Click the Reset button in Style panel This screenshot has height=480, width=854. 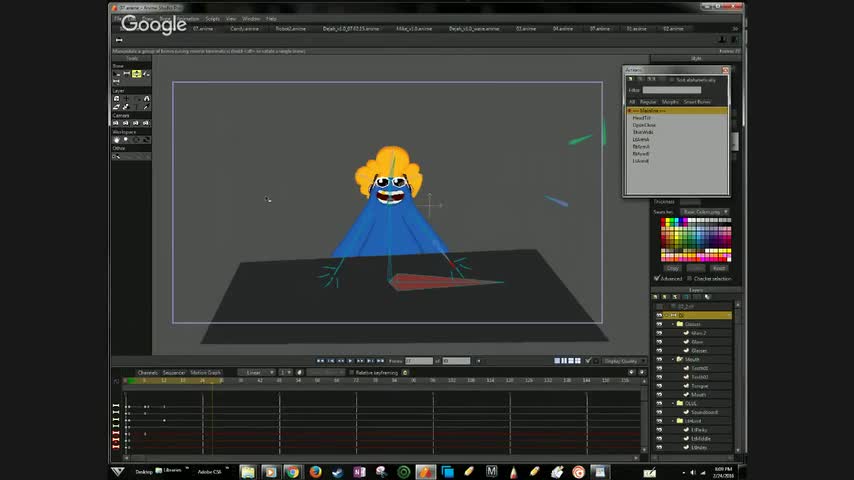719,268
